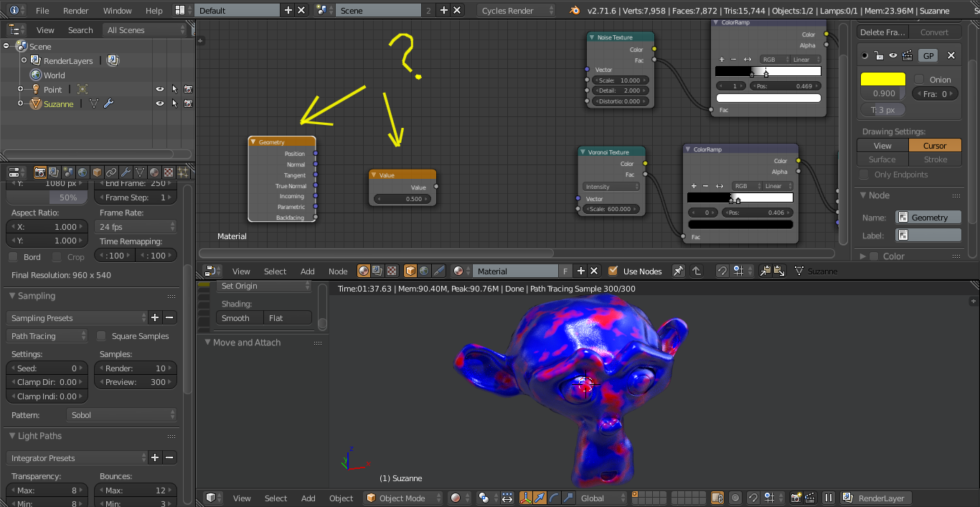
Task: Enable the Onion skinning checkbox
Action: click(x=919, y=79)
